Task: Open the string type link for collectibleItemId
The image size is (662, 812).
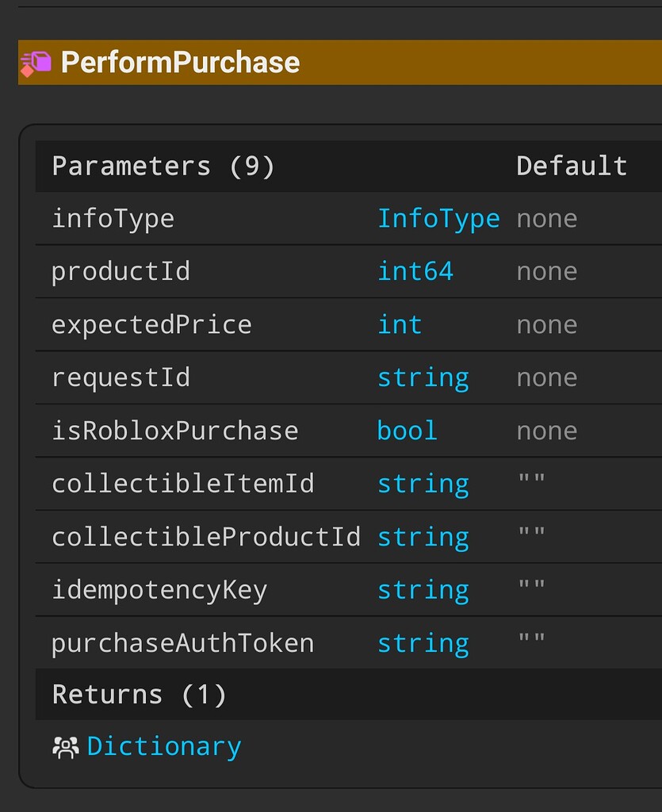Action: (423, 484)
